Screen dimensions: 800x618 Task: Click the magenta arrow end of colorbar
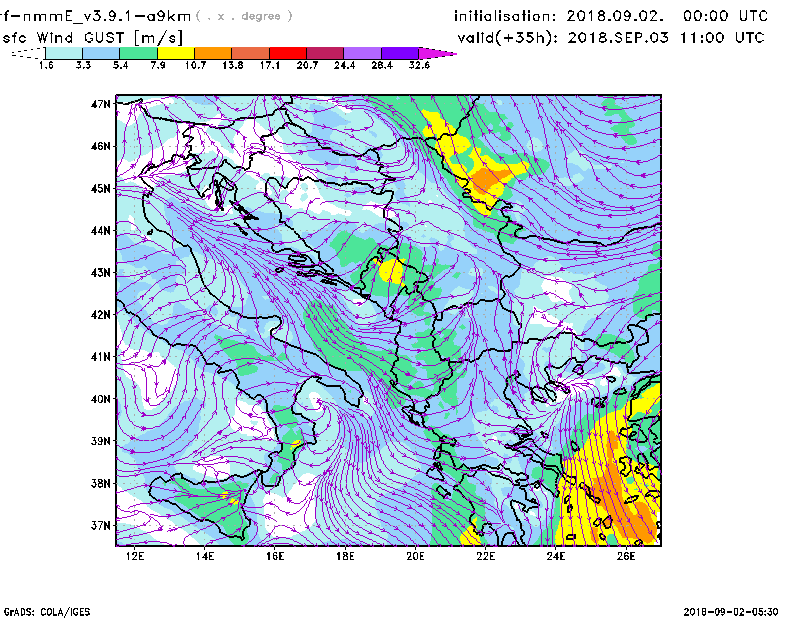click(x=437, y=53)
